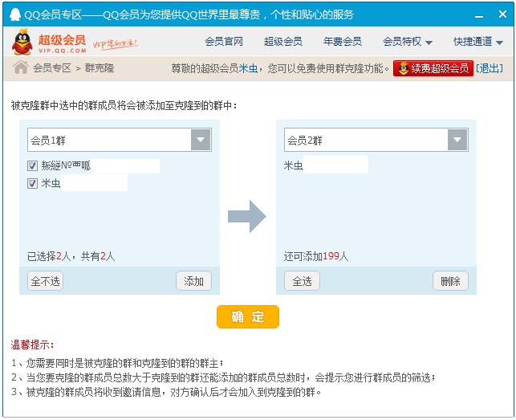Click the 米虫 username link in the greeting
Image resolution: width=516 pixels, height=420 pixels.
coord(248,68)
